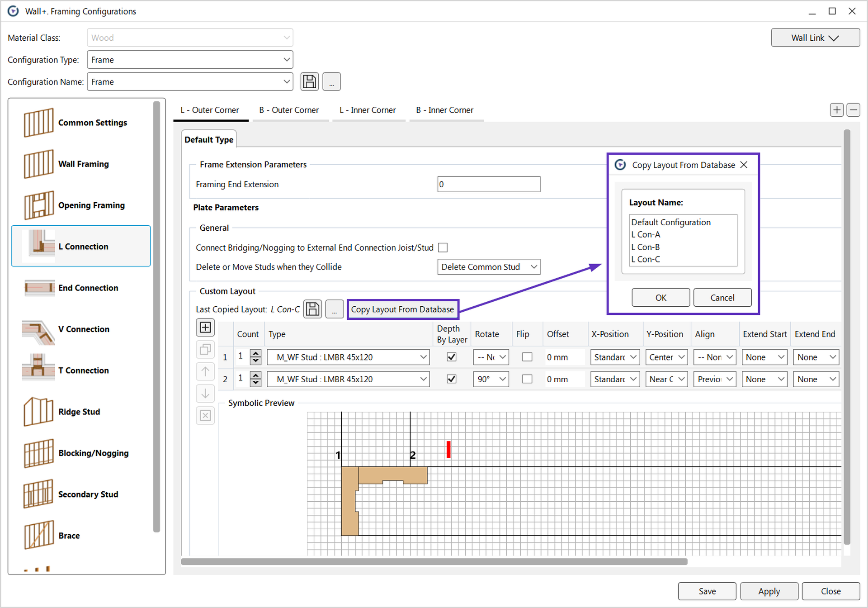
Task: Add a new layout row with plus icon
Action: pyautogui.click(x=205, y=327)
